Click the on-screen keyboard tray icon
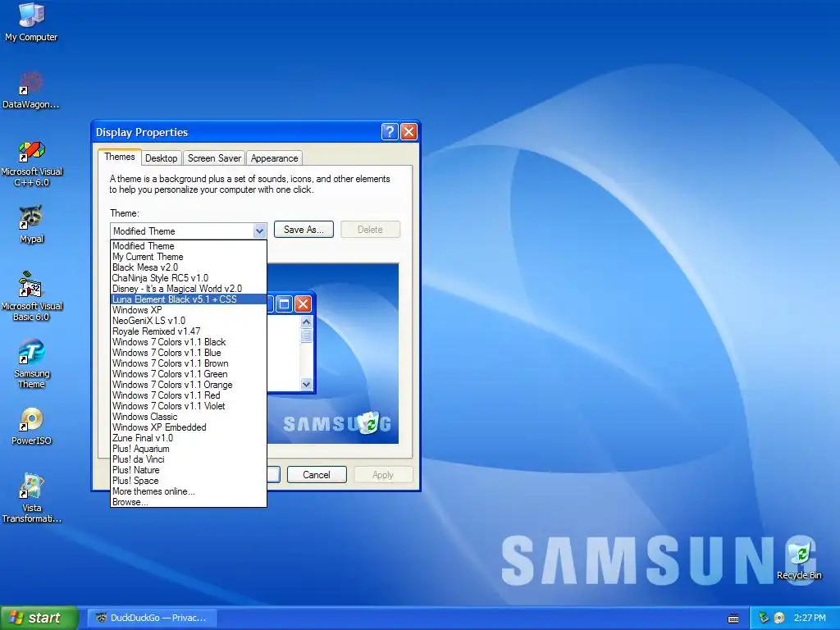The width and height of the screenshot is (840, 630). (x=733, y=619)
